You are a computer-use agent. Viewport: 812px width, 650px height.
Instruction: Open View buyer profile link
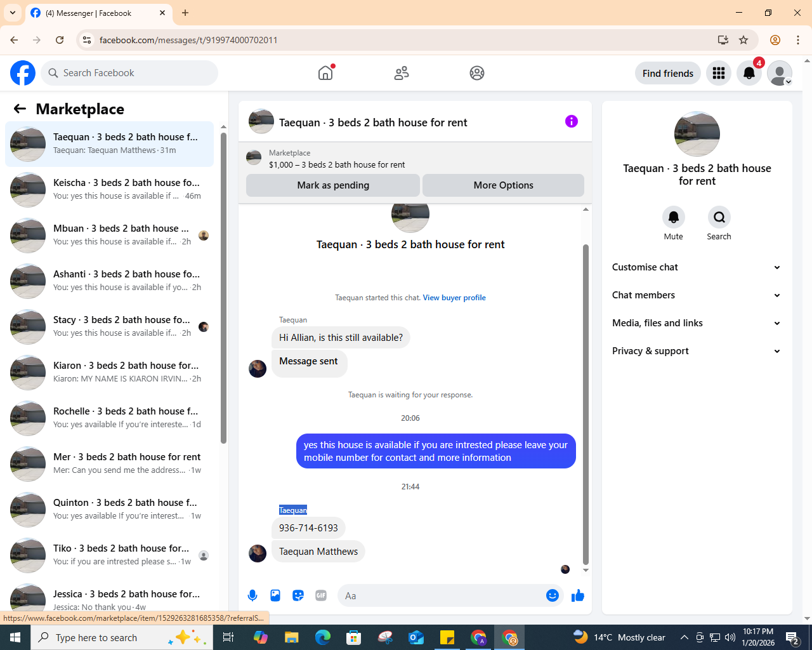click(x=454, y=298)
